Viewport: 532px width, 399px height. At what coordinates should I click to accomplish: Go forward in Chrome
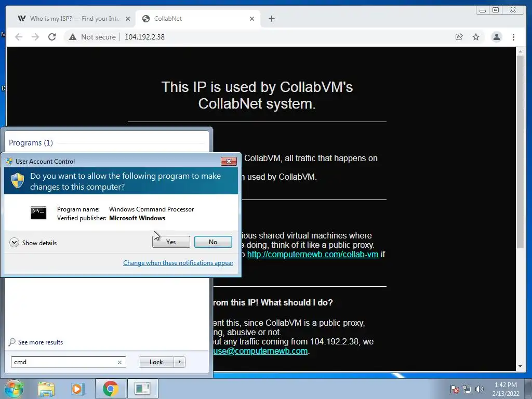click(35, 37)
